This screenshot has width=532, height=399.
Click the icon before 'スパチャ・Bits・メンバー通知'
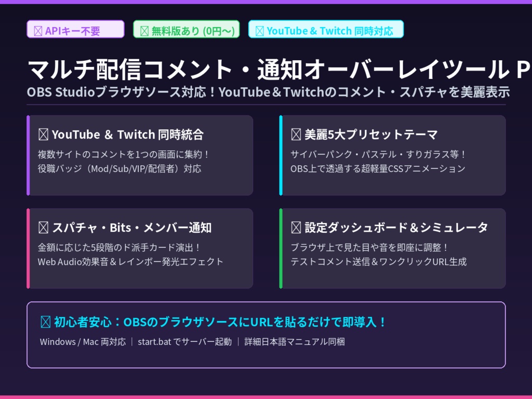pos(44,228)
